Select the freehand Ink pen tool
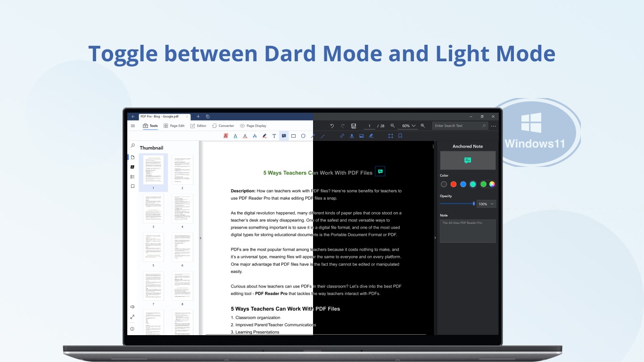This screenshot has height=362, width=644. (264, 136)
